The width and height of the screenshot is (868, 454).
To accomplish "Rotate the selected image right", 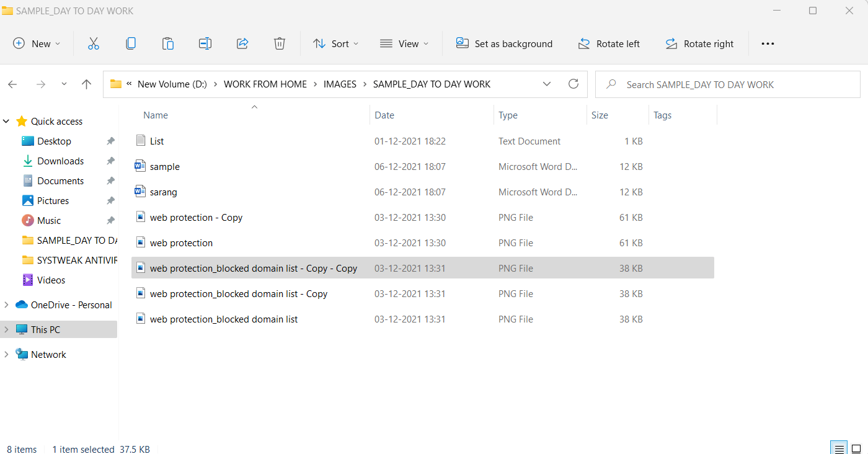I will (x=700, y=43).
